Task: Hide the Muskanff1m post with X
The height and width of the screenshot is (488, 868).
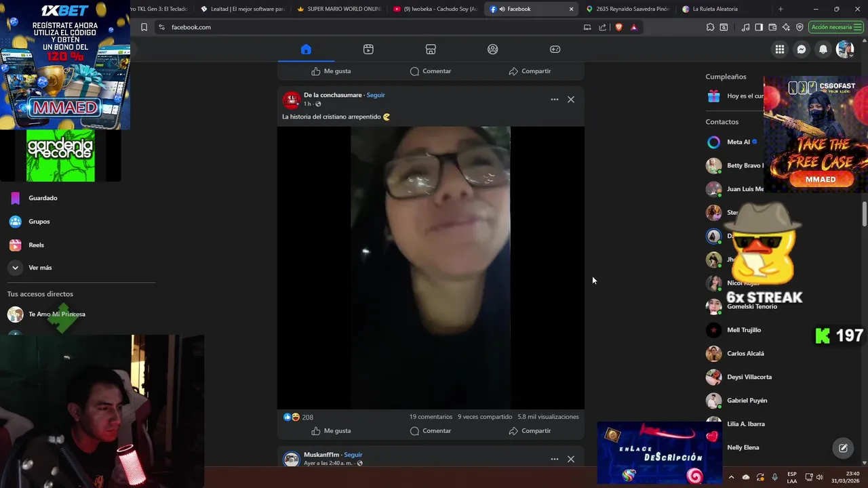Action: click(x=571, y=459)
